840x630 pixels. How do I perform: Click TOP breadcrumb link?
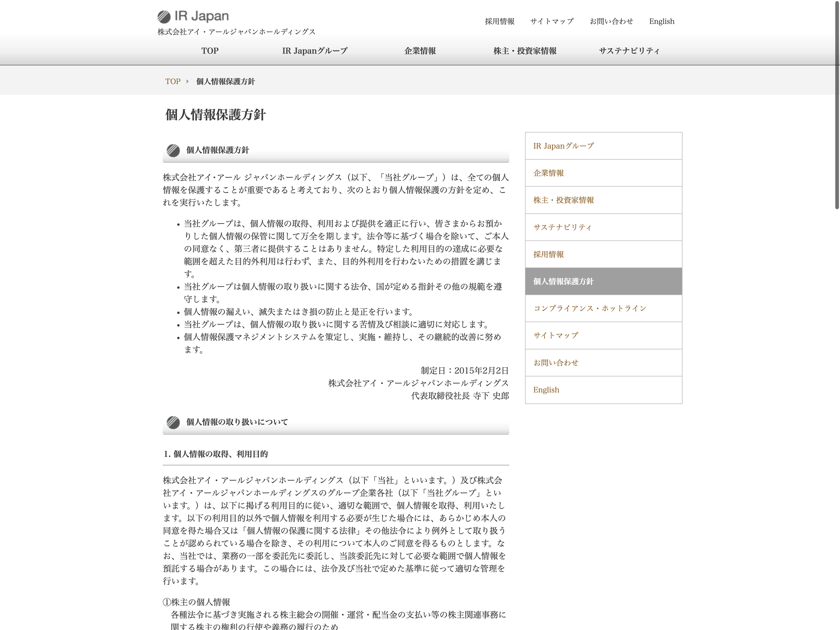point(173,82)
